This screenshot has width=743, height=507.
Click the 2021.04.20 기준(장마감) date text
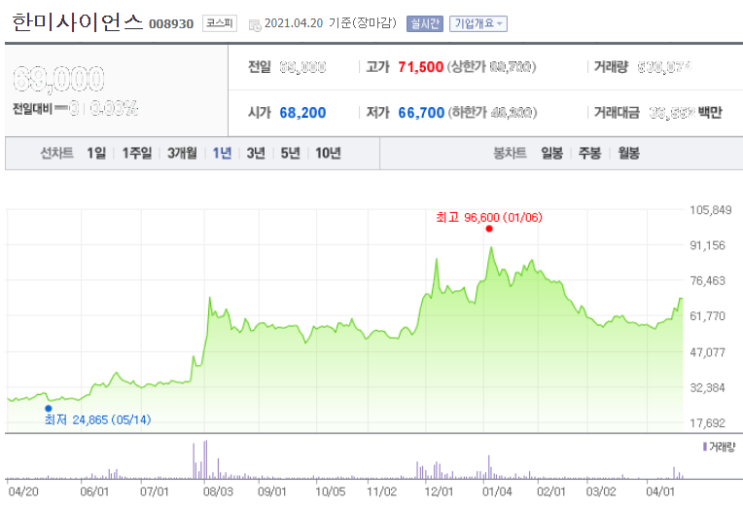[x=330, y=23]
